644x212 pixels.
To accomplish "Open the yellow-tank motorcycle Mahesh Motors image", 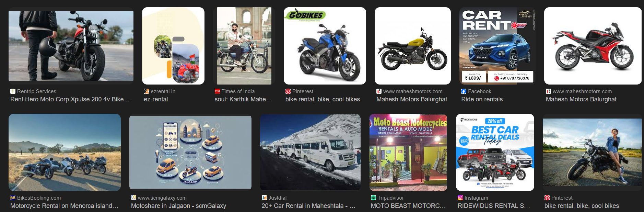I will pos(413,46).
